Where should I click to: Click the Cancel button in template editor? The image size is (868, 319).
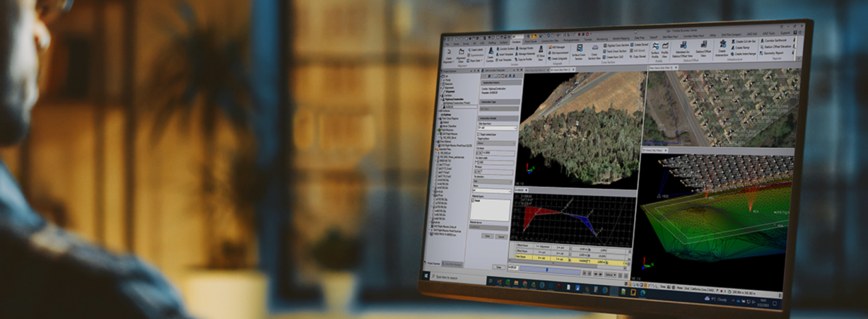tap(501, 237)
